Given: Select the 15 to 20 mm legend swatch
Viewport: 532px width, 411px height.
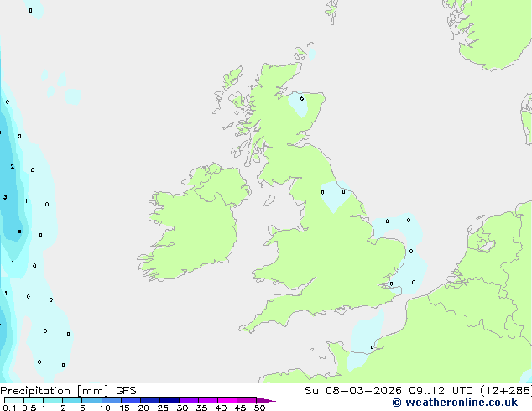Looking at the screenshot, I should click(x=131, y=400).
